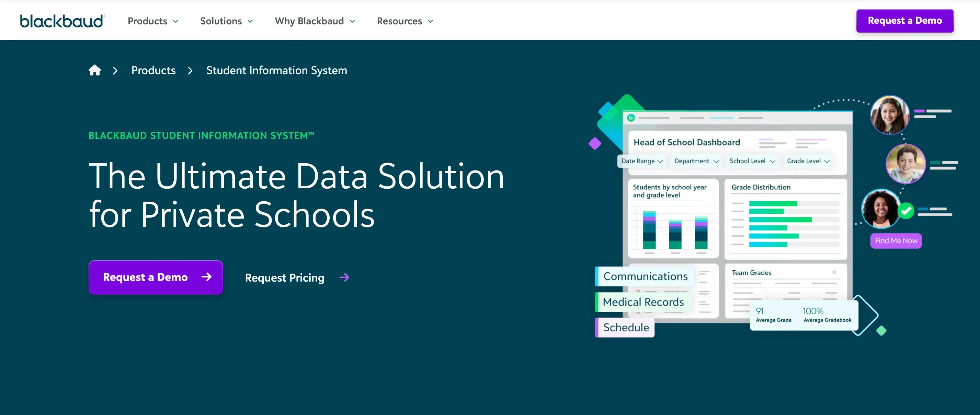Click the Head of School Dashboard title
Image resolution: width=980 pixels, height=415 pixels.
pyautogui.click(x=687, y=142)
